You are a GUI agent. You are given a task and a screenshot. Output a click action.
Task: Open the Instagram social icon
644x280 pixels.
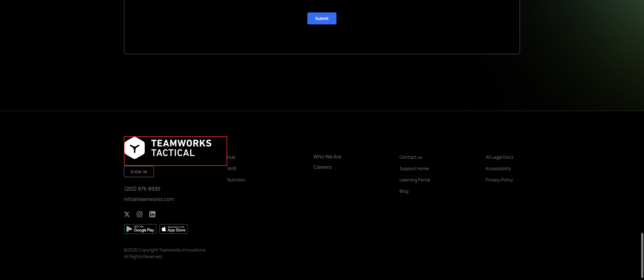coord(139,214)
